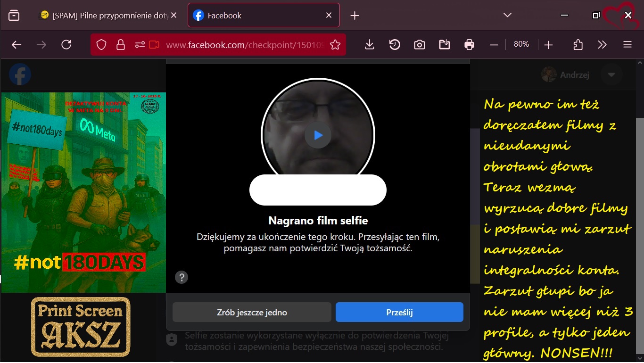Play the recorded selfie video

point(318,135)
